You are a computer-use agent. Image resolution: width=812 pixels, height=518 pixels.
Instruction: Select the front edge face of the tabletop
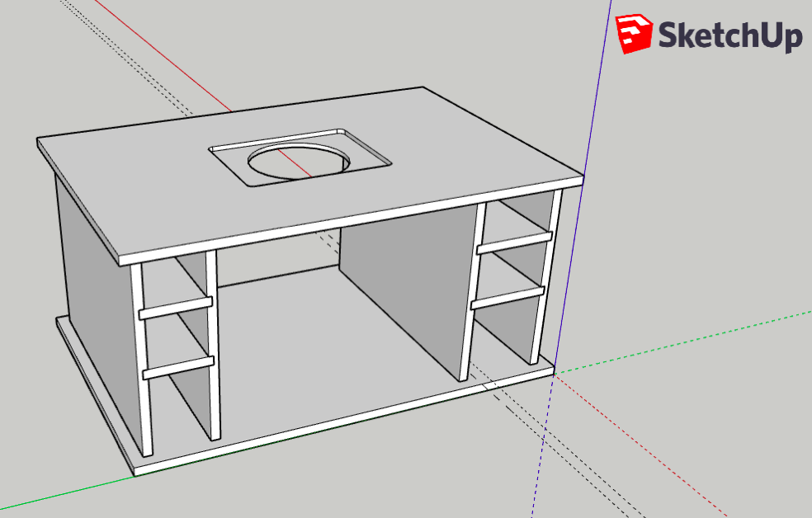[x=347, y=220]
